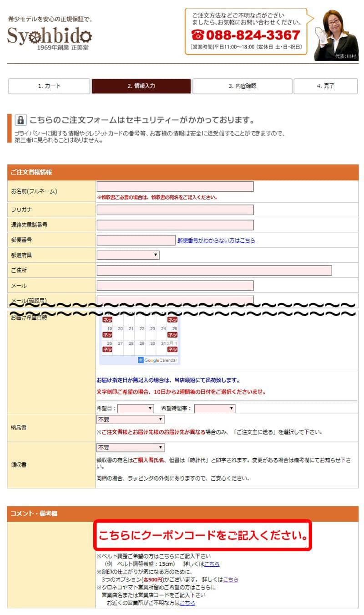Click the コメント・備考欄 section header
The height and width of the screenshot is (615, 364).
click(x=183, y=514)
